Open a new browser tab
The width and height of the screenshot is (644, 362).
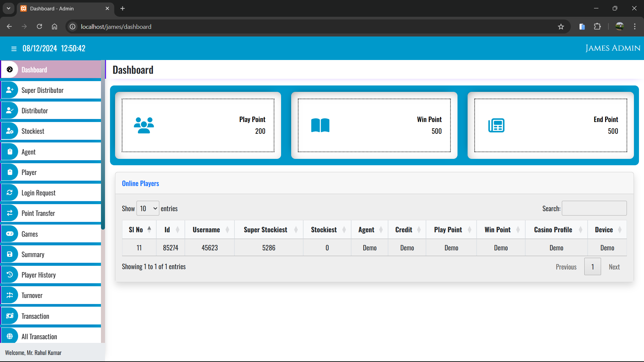(x=123, y=8)
